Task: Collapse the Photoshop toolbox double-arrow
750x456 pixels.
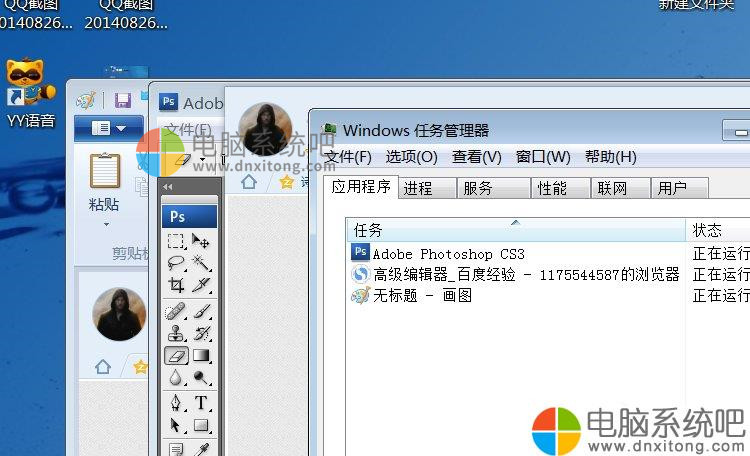Action: pos(167,187)
